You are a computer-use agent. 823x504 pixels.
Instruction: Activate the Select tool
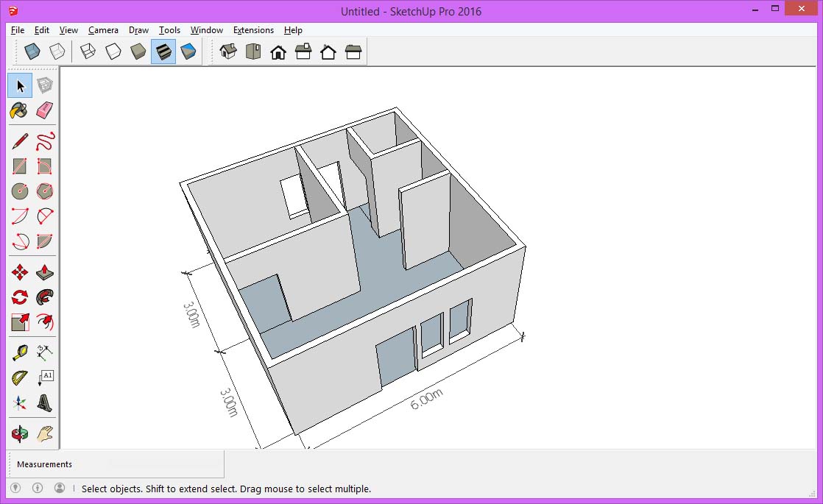pyautogui.click(x=19, y=85)
